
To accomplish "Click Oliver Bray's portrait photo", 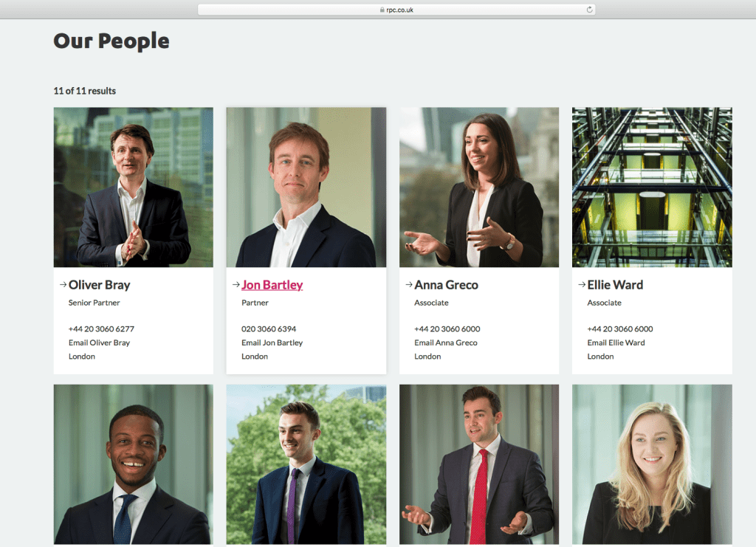I will click(x=133, y=187).
